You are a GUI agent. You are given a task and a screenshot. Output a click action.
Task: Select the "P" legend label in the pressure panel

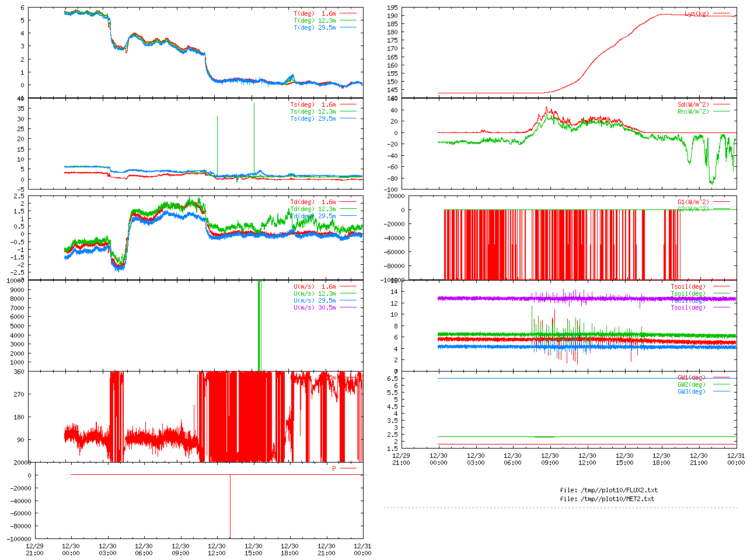(334, 469)
